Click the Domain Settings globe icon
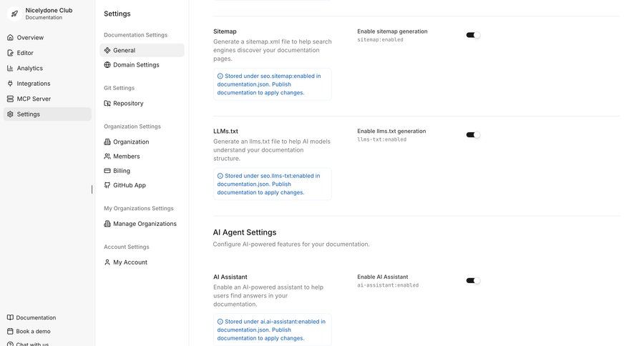This screenshot has height=346, width=644. tap(107, 65)
